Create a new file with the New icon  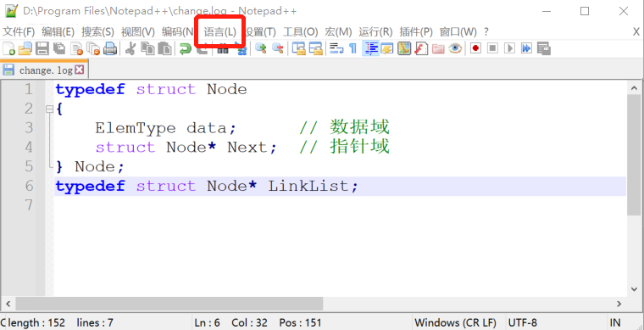pos(8,48)
